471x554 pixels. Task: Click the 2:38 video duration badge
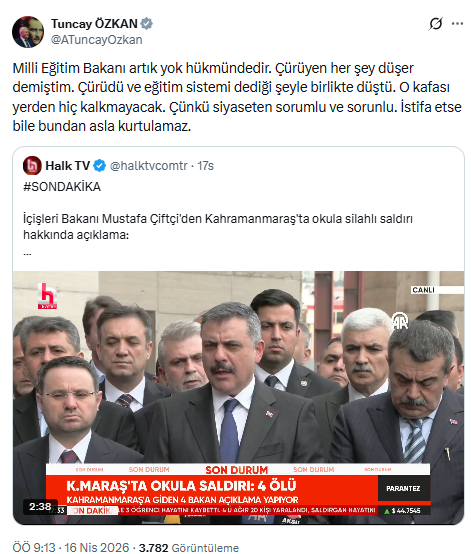pos(40,507)
